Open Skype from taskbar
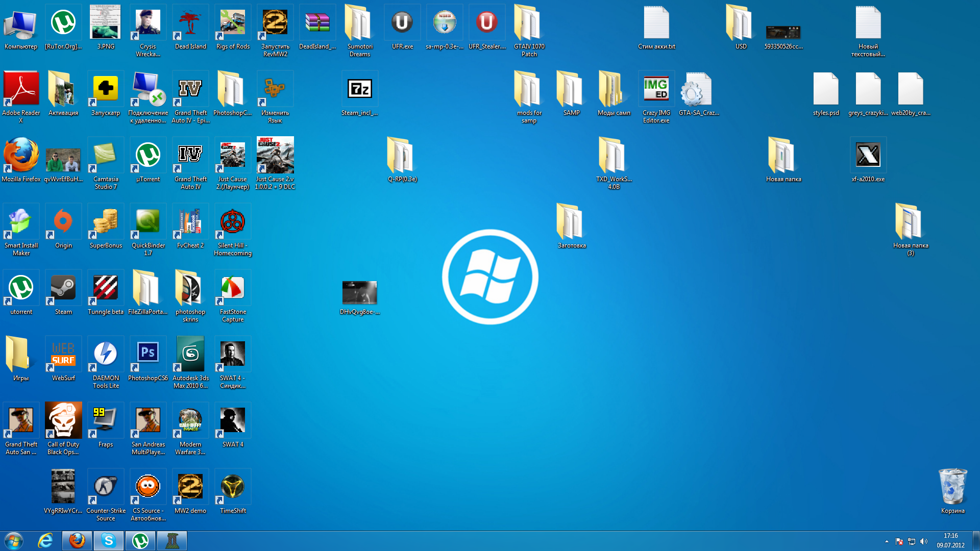Image resolution: width=980 pixels, height=551 pixels. coord(108,540)
